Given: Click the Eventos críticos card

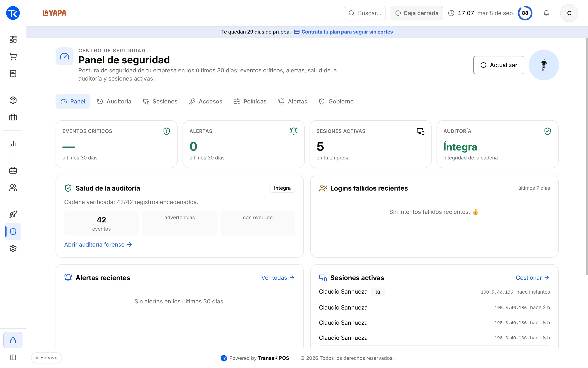Looking at the screenshot, I should click(x=116, y=144).
